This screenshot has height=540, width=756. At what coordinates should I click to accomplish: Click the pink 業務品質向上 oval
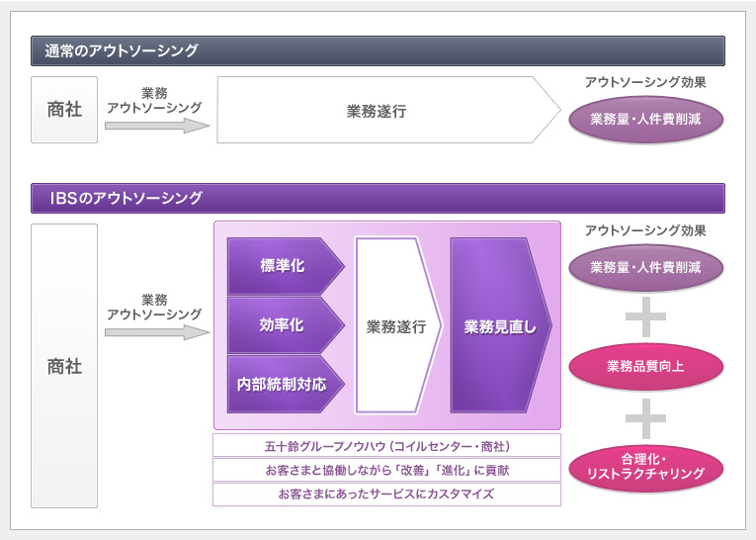point(646,366)
